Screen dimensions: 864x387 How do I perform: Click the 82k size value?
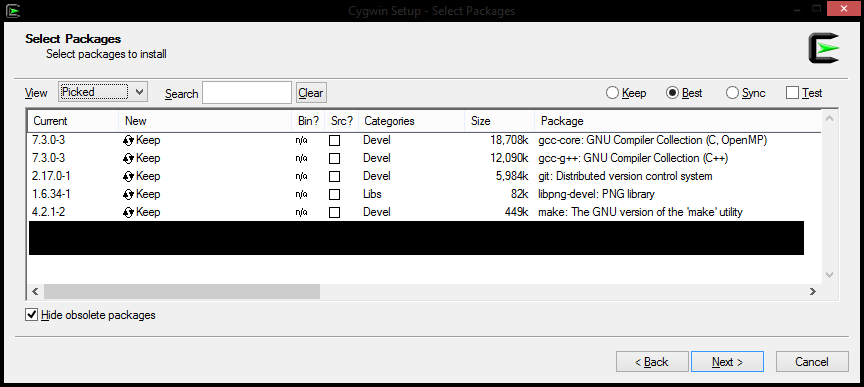[520, 194]
